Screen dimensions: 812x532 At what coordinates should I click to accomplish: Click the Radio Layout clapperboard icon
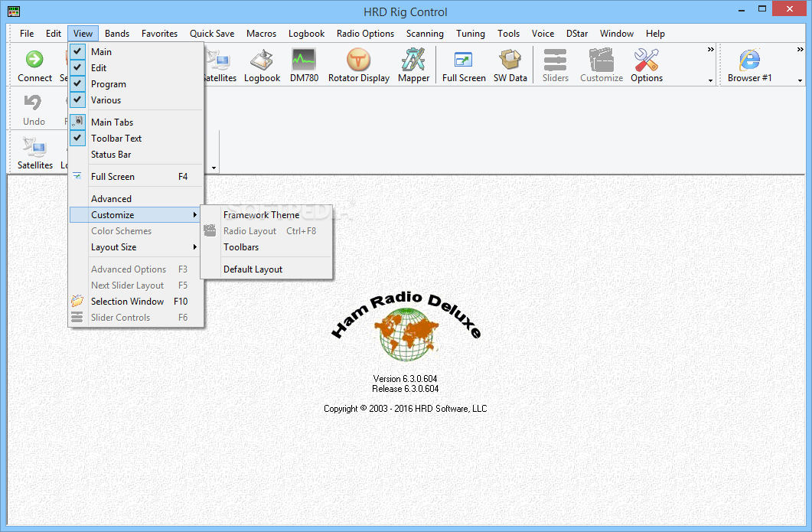pyautogui.click(x=210, y=230)
